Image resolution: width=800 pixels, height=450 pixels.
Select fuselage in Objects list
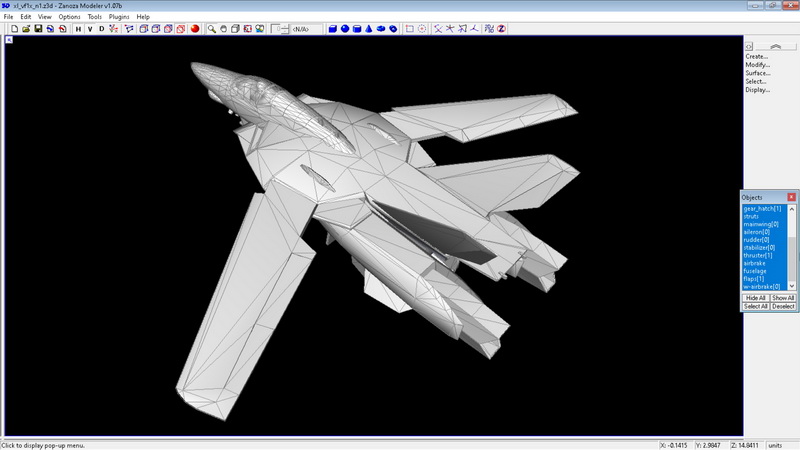coord(765,271)
